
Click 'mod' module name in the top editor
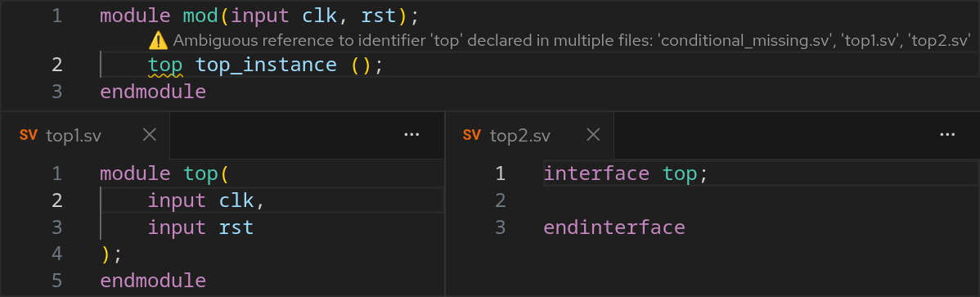[x=200, y=16]
